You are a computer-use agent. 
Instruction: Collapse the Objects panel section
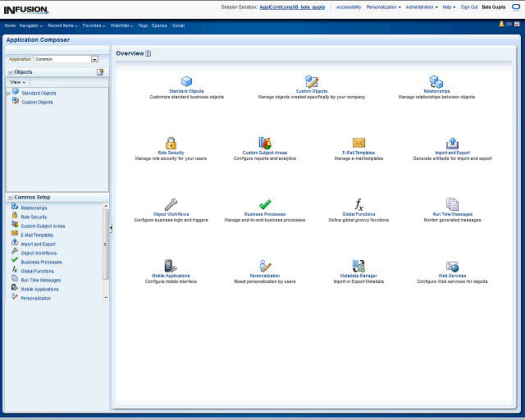point(10,72)
